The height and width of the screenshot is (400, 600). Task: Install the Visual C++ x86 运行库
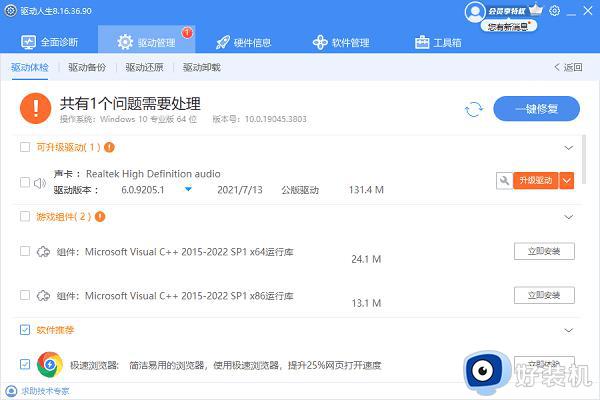pyautogui.click(x=544, y=295)
